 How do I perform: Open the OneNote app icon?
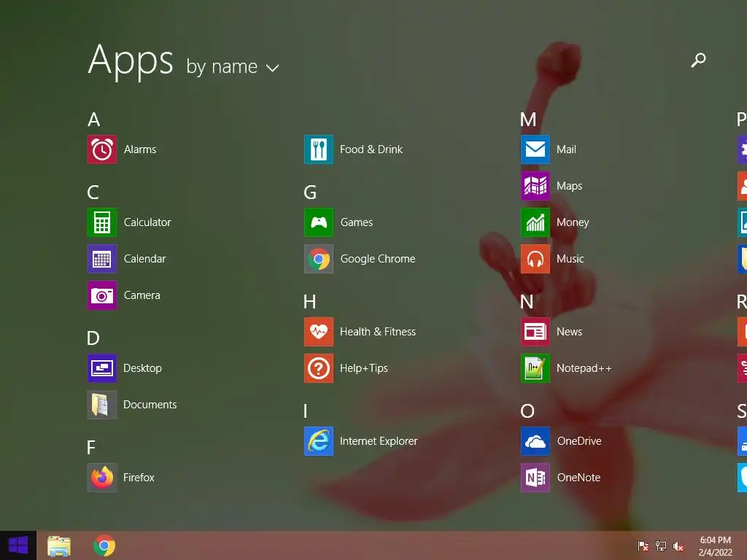pyautogui.click(x=535, y=478)
